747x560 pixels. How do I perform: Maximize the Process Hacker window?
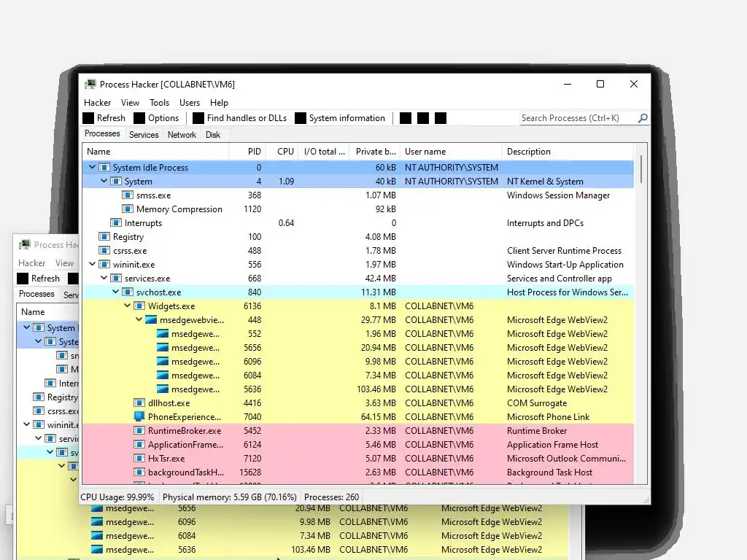[x=600, y=84]
